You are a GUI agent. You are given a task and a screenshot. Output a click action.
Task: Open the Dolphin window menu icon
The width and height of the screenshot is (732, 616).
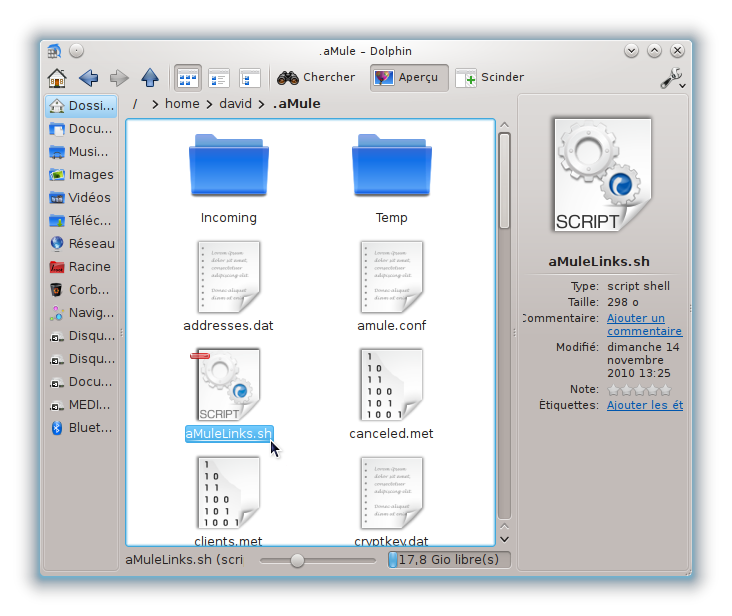pos(55,51)
